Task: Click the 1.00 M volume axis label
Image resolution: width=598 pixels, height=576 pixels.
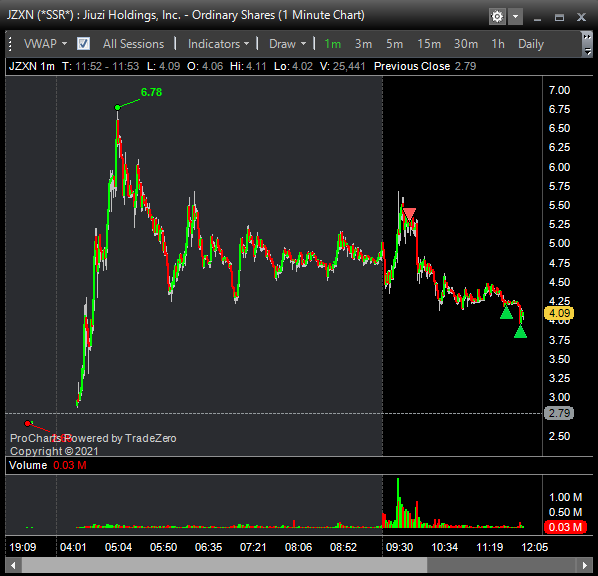Action: [x=565, y=497]
